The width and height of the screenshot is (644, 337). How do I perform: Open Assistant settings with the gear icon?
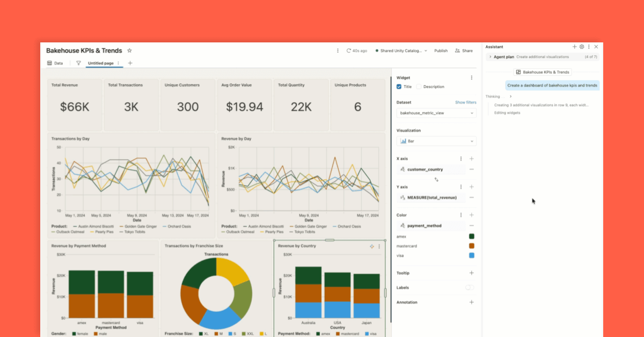pyautogui.click(x=581, y=47)
